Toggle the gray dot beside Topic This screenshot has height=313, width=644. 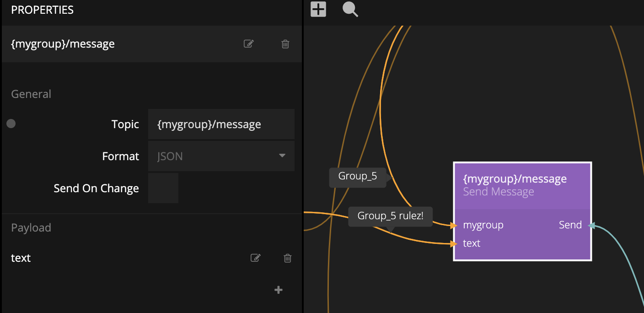(x=11, y=124)
